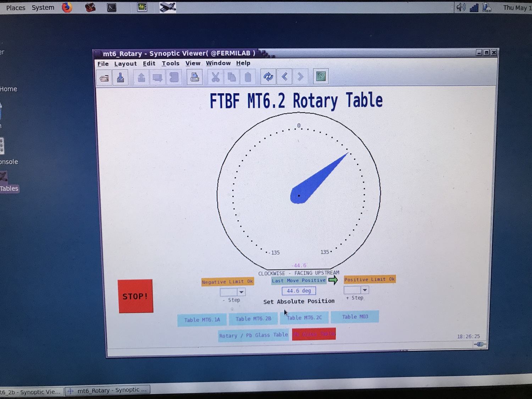Click the Set Absolute Position label

(x=299, y=301)
